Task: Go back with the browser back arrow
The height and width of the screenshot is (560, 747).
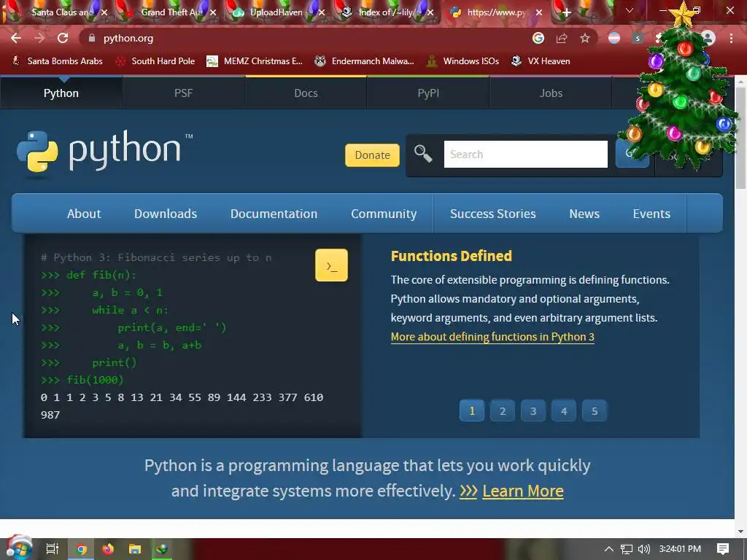Action: click(x=16, y=38)
